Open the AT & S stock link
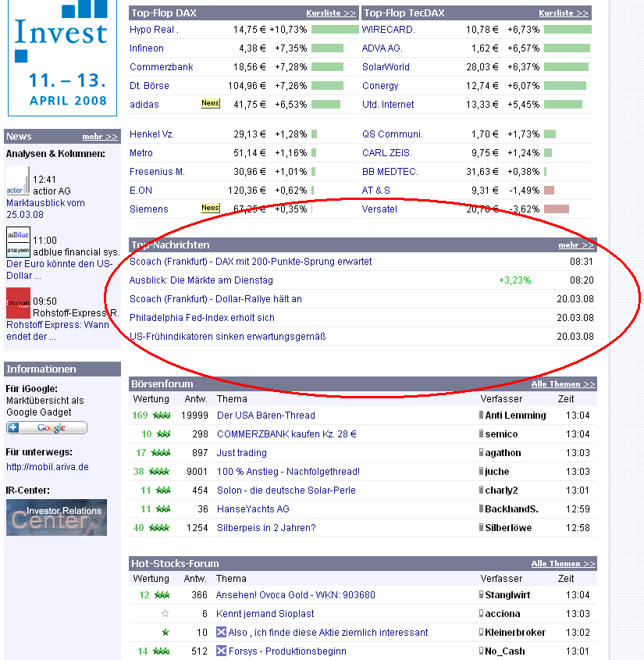 click(376, 191)
